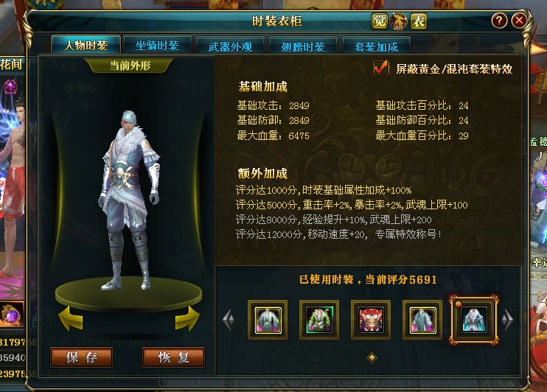Switch to 坐骑时装 tab
547x392 pixels.
click(157, 45)
